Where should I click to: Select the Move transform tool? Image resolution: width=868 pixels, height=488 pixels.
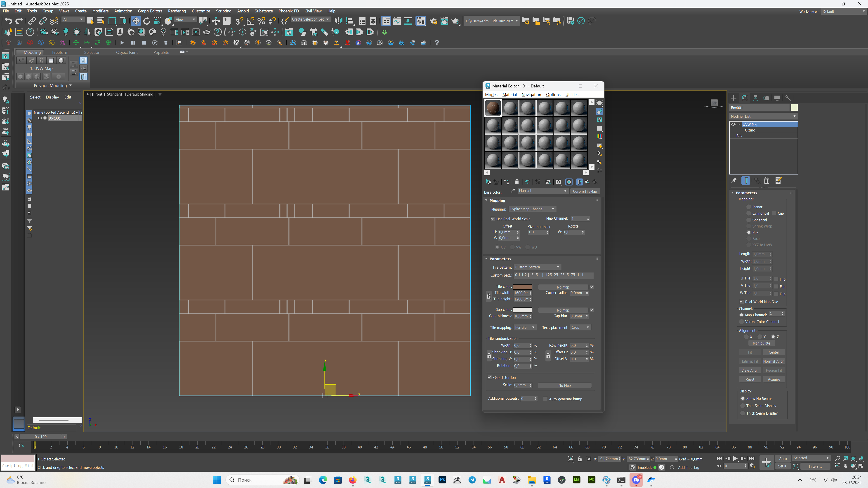pos(135,21)
